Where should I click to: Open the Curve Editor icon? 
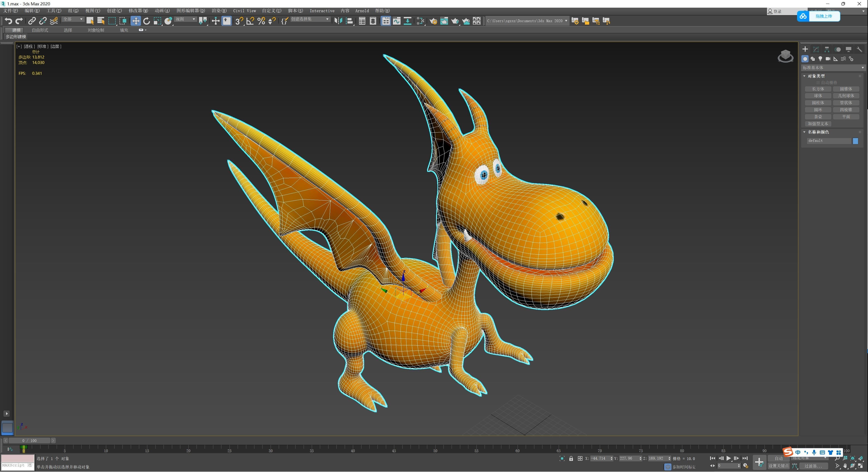point(396,21)
